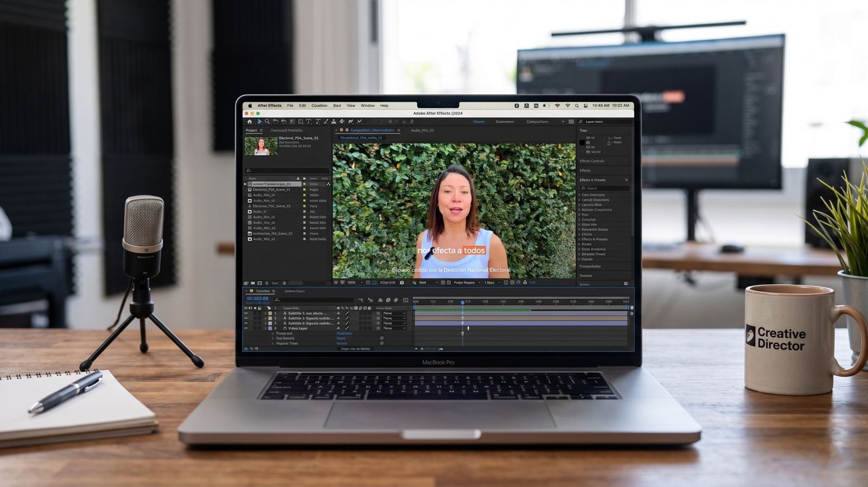Open the Apple menu
The height and width of the screenshot is (487, 868).
click(x=250, y=105)
